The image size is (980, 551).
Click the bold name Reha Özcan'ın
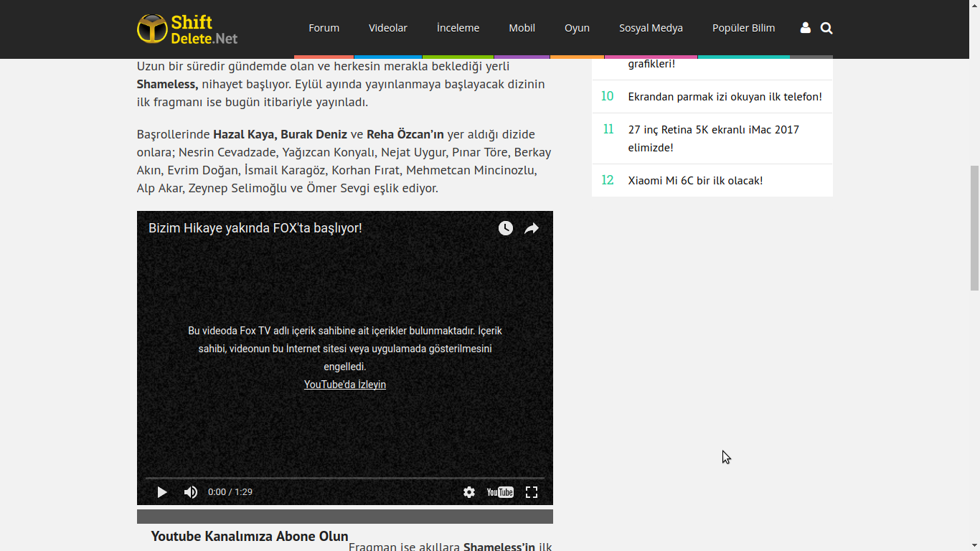pyautogui.click(x=405, y=134)
